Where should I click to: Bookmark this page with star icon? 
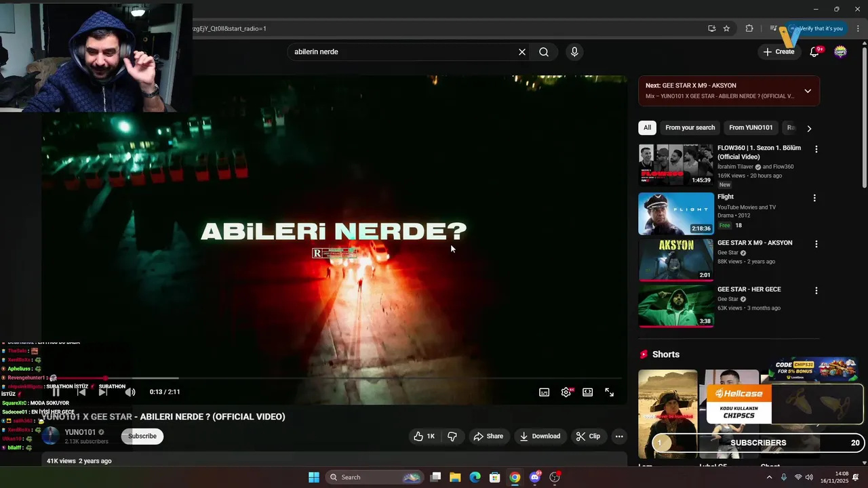(x=726, y=28)
